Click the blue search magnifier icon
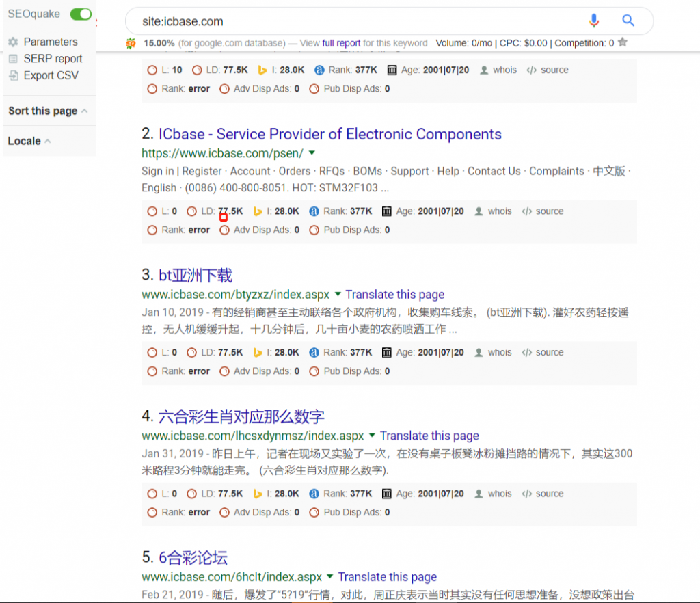 pyautogui.click(x=628, y=21)
